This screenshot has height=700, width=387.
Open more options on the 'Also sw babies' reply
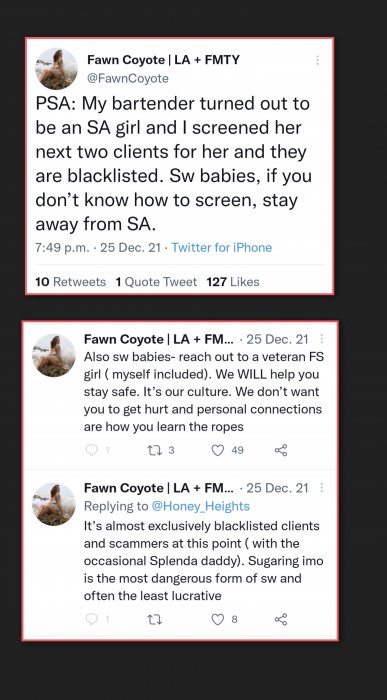click(x=321, y=339)
